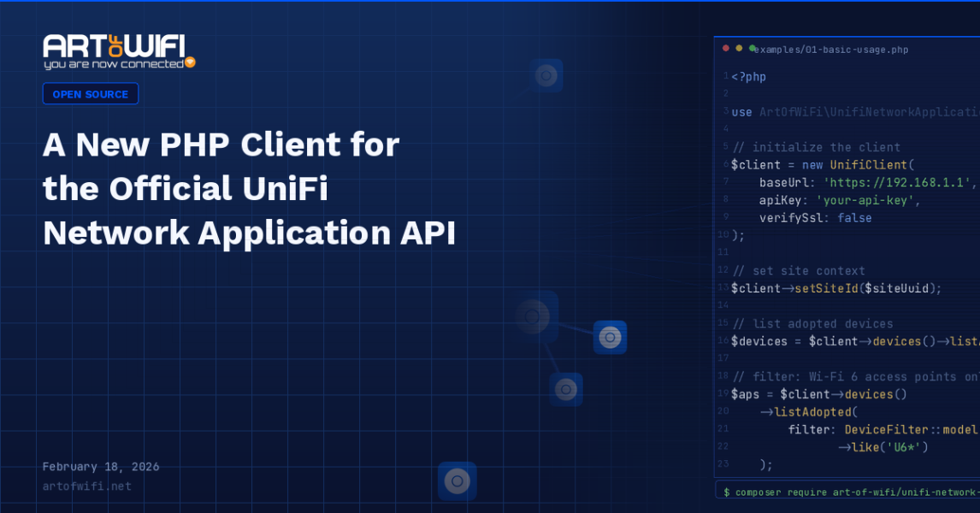Click the '$devices = $client' line
This screenshot has width=980, height=513.
point(856,341)
